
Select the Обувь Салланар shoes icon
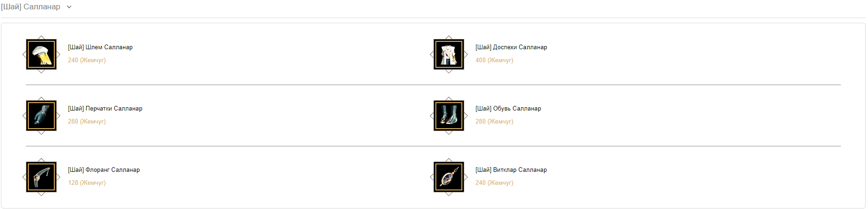tap(449, 116)
